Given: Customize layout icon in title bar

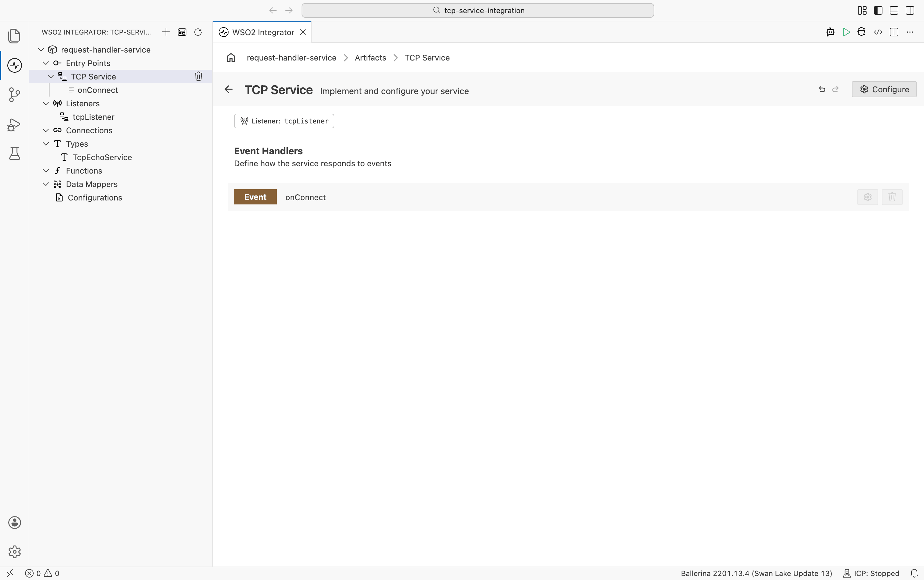Looking at the screenshot, I should 862,10.
